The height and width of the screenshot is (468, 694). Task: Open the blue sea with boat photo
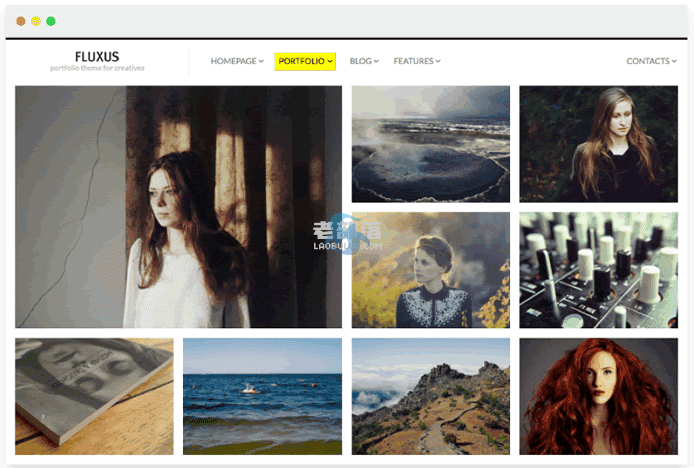262,396
